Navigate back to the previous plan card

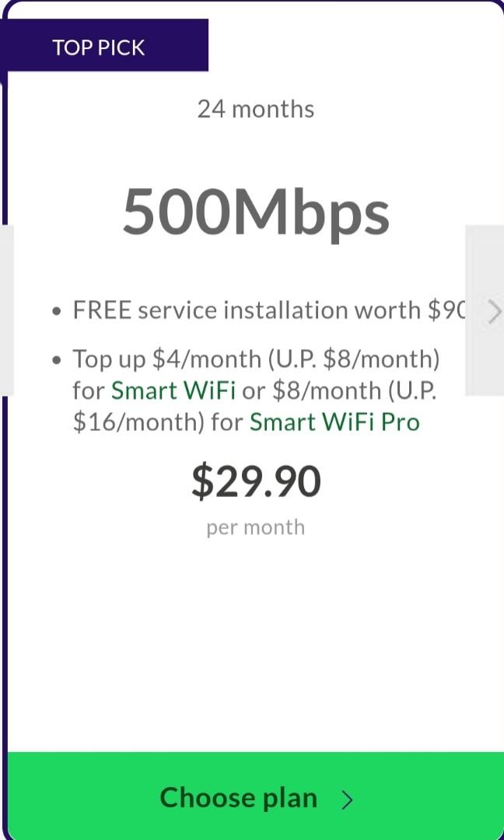coord(5,311)
